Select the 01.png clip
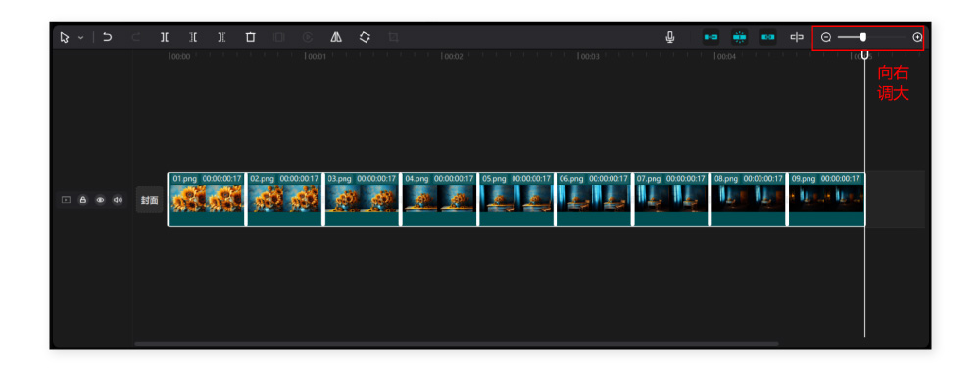The image size is (980, 372). point(206,199)
